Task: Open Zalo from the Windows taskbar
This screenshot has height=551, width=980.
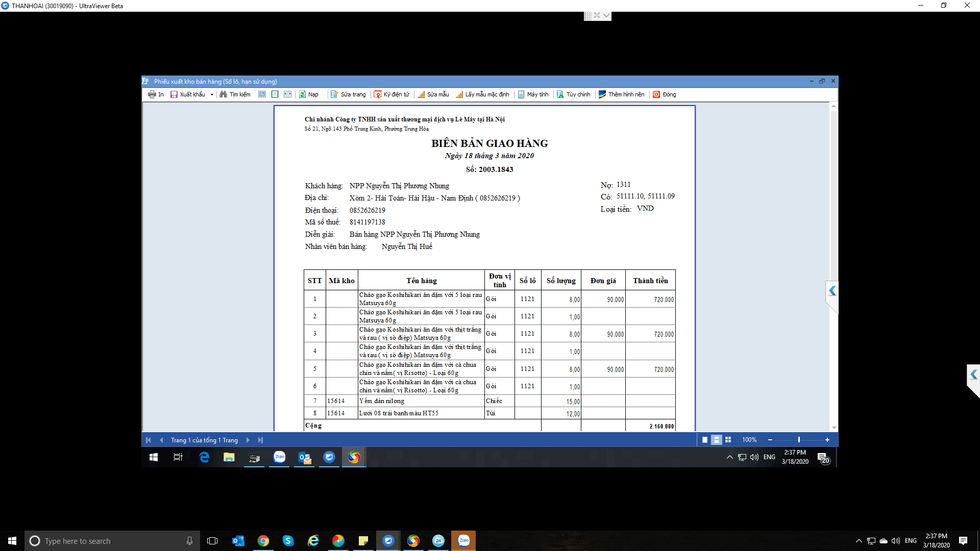Action: [463, 541]
